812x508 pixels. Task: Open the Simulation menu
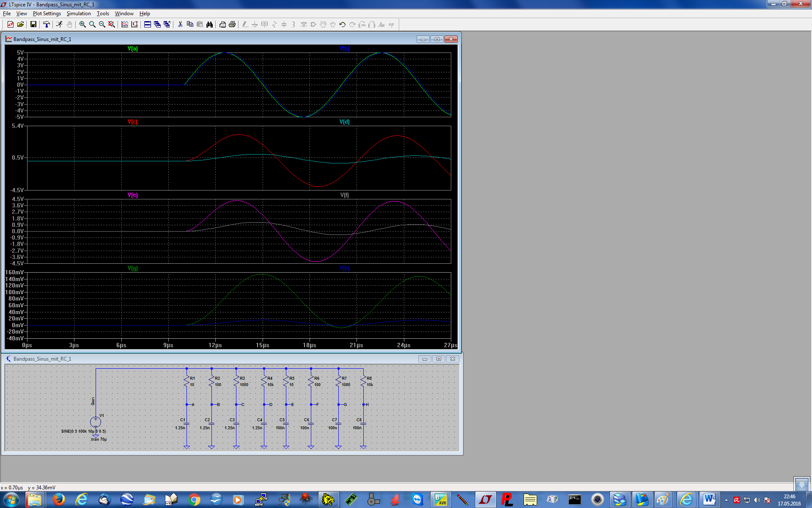79,14
